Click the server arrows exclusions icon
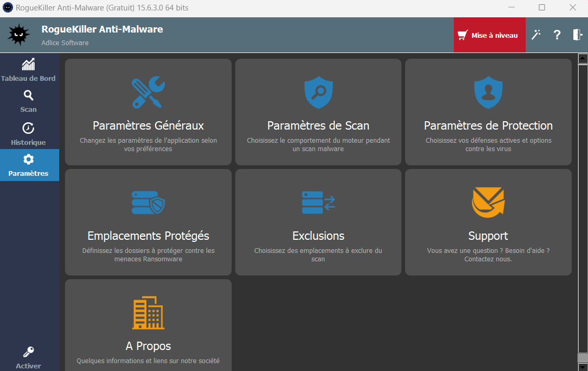 pos(319,203)
